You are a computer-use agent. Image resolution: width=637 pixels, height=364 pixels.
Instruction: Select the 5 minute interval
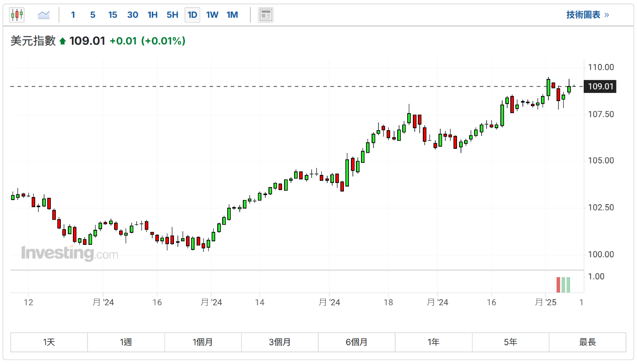[93, 15]
